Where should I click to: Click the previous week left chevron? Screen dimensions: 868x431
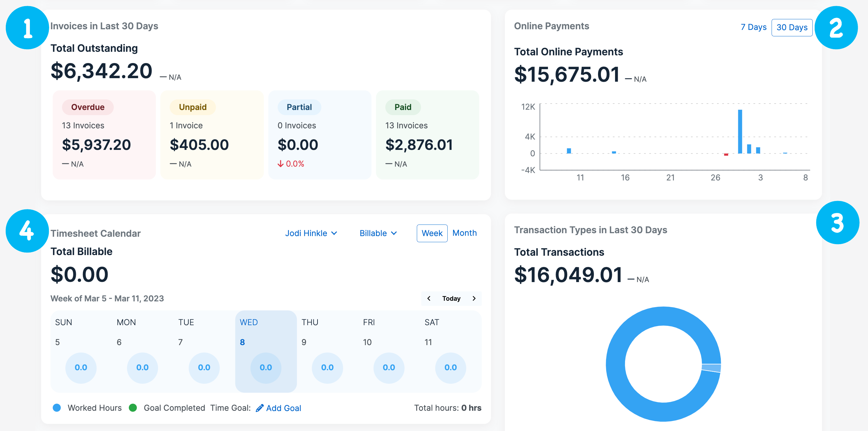429,298
